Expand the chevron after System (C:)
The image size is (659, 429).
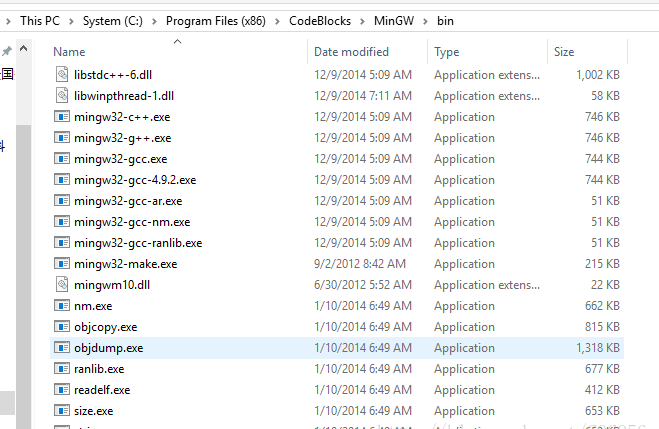154,21
